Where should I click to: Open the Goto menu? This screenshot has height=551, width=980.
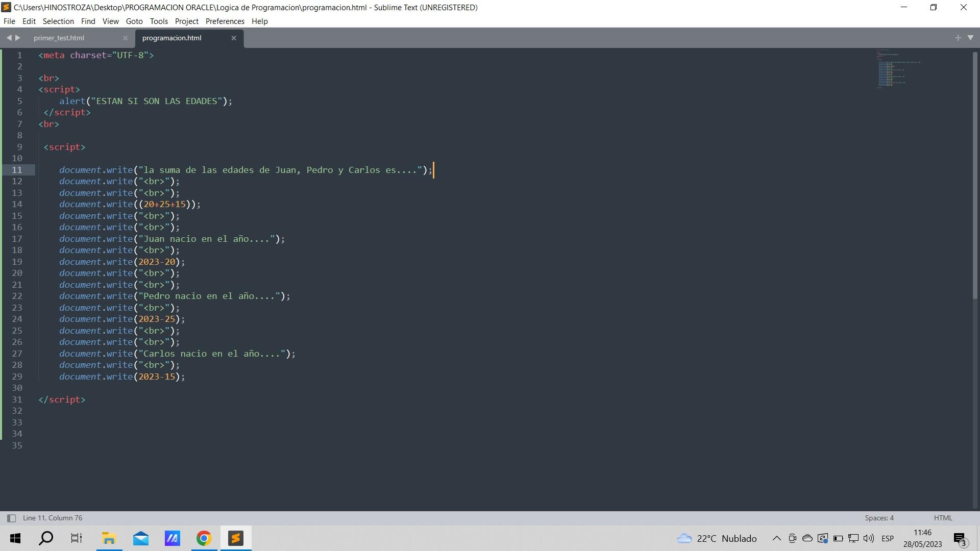coord(134,21)
